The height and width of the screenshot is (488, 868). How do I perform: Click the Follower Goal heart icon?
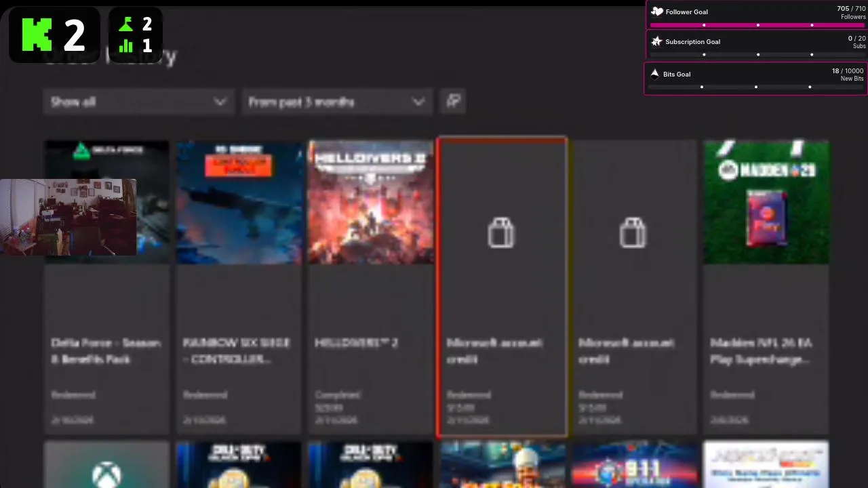[x=656, y=12]
